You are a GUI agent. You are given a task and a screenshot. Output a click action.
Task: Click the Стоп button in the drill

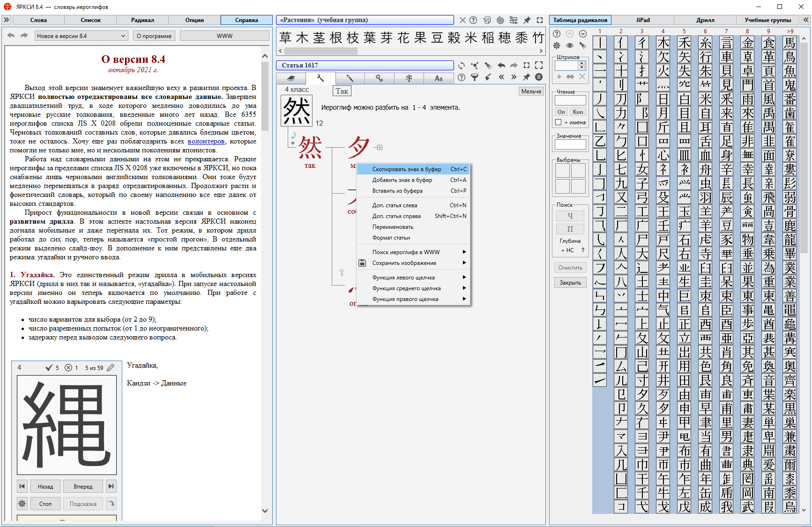[x=45, y=504]
